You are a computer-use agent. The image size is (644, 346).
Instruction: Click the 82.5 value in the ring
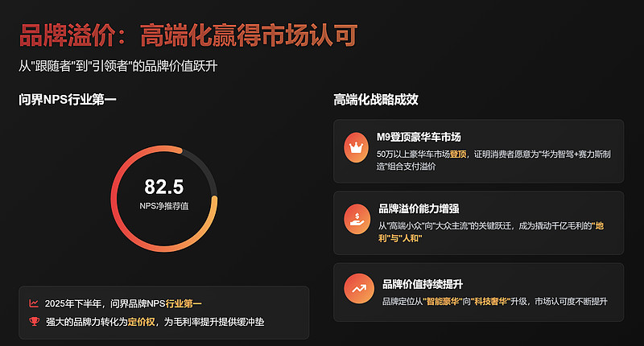click(164, 187)
